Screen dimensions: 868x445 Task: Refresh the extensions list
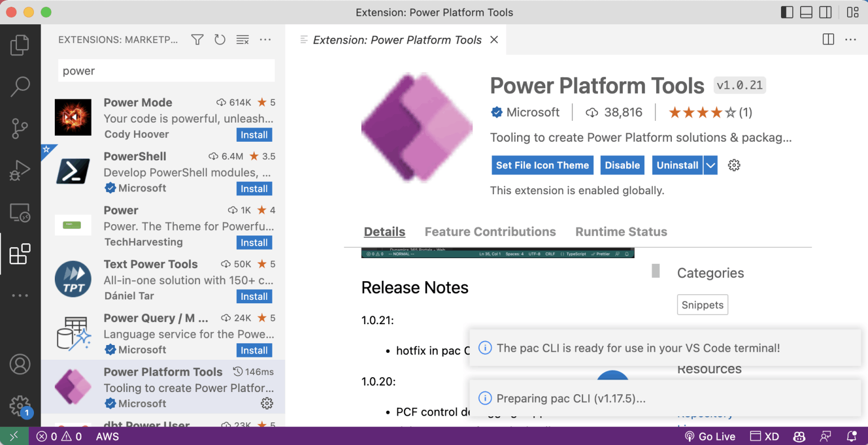point(220,40)
